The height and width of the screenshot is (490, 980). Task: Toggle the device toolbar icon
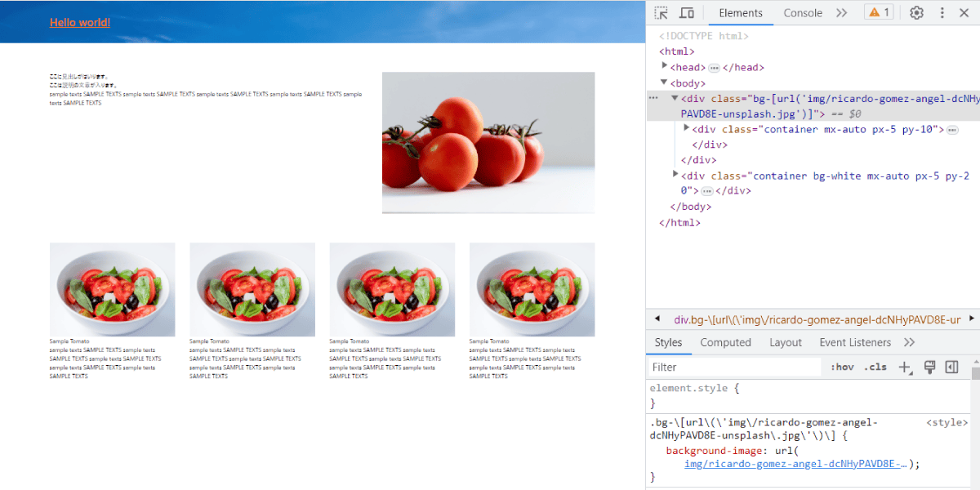click(687, 13)
